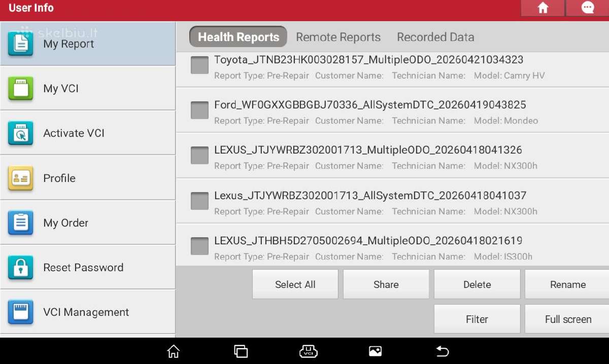Viewport: 609px width, 364px height.
Task: Check the LEXUS IS300h report checkbox
Action: pos(199,246)
